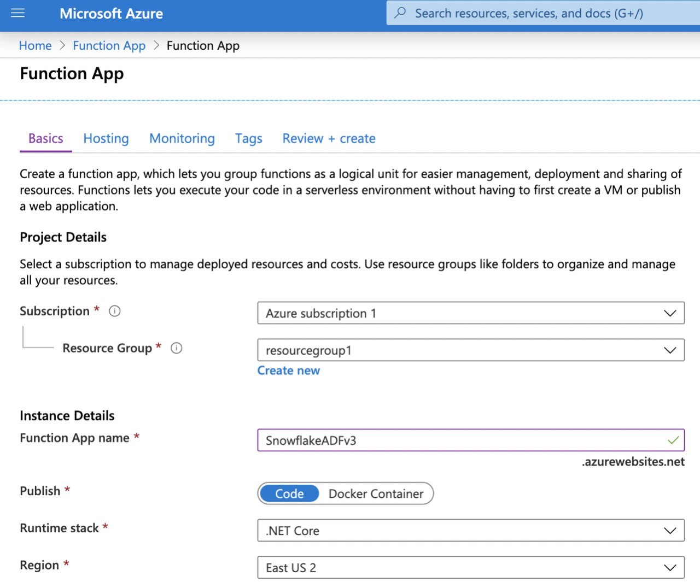
Task: Open the Region dropdown
Action: coord(471,568)
